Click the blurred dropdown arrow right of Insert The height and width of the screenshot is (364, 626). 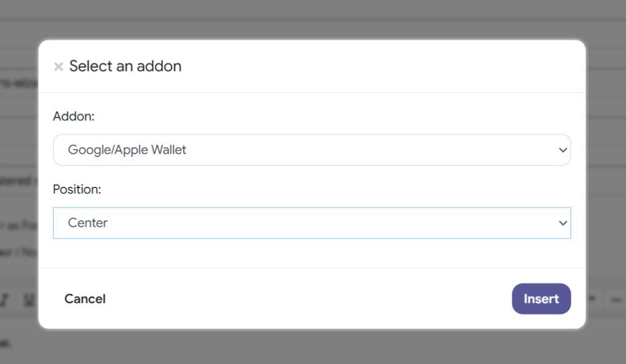point(592,299)
